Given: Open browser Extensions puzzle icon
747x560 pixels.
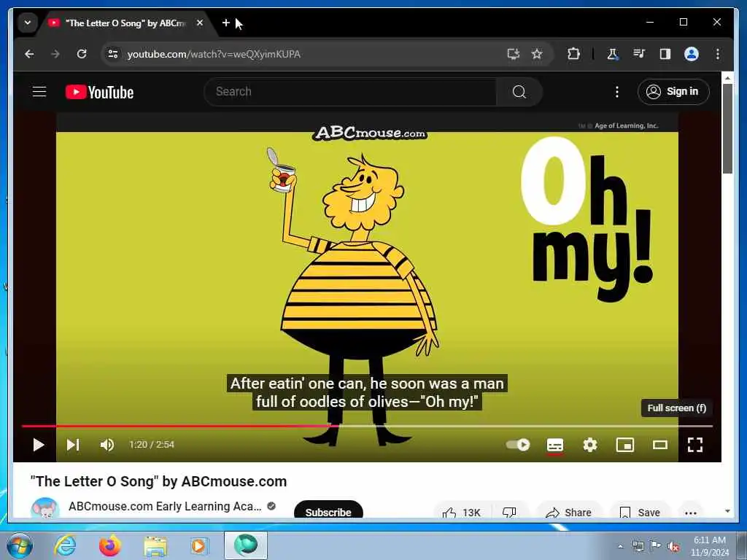Looking at the screenshot, I should tap(573, 54).
